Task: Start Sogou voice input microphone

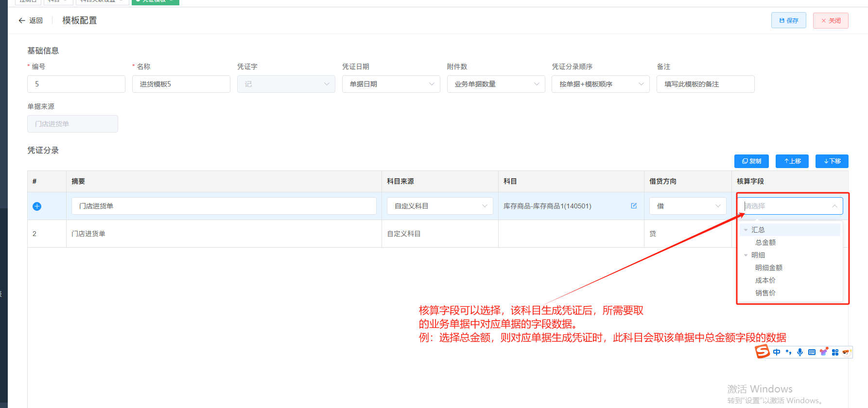Action: tap(800, 352)
